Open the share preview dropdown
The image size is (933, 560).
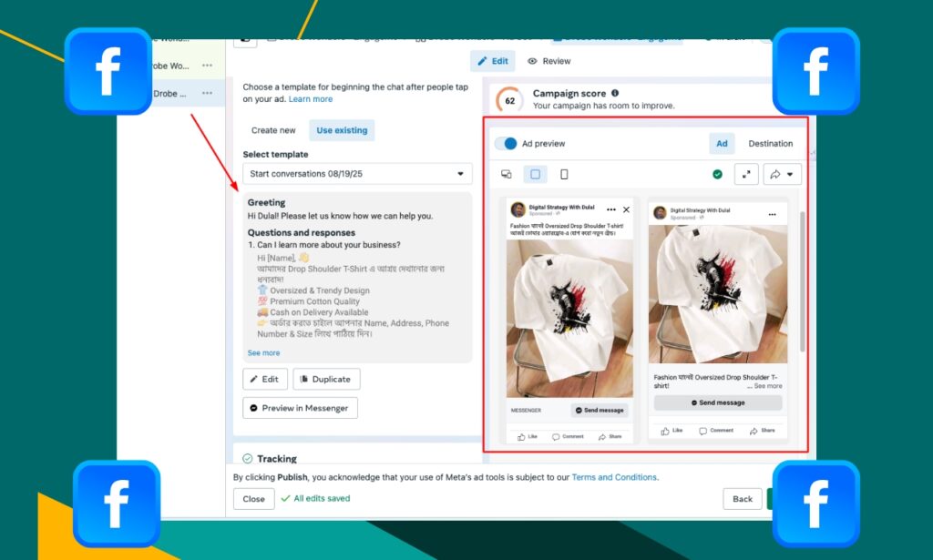point(782,174)
